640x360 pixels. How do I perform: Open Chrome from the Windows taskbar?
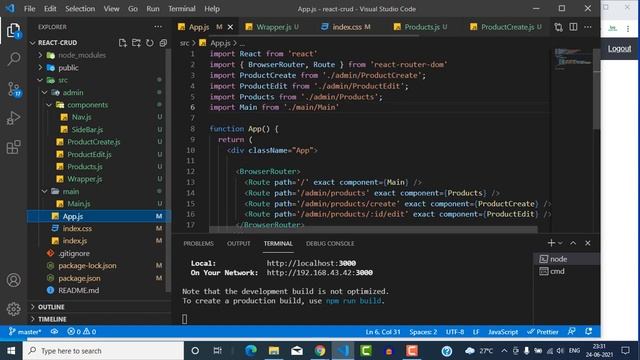coord(320,351)
